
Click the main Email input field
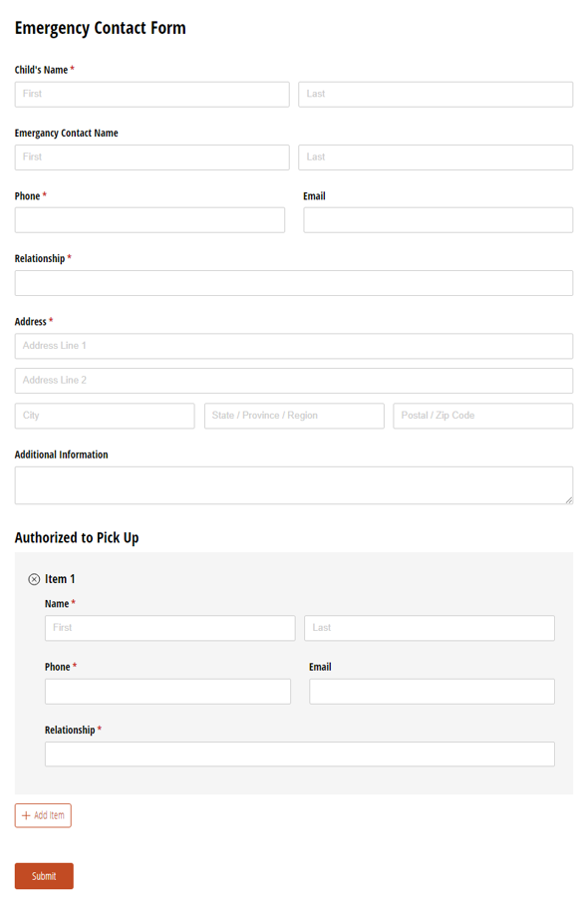pos(439,219)
